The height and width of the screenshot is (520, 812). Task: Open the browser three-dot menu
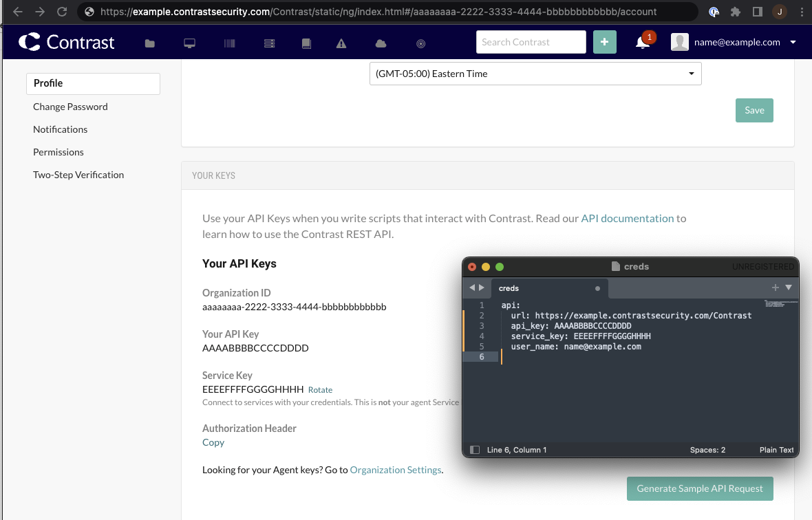coord(802,12)
